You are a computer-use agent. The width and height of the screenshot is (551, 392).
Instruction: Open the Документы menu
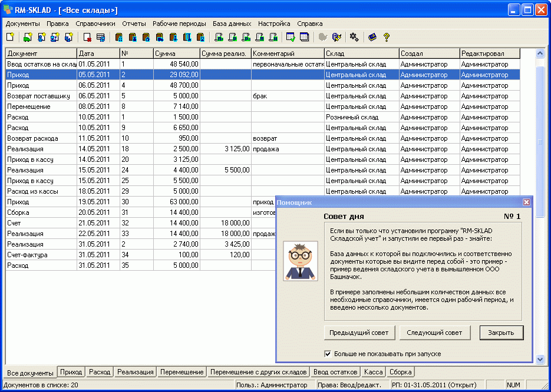[x=23, y=24]
